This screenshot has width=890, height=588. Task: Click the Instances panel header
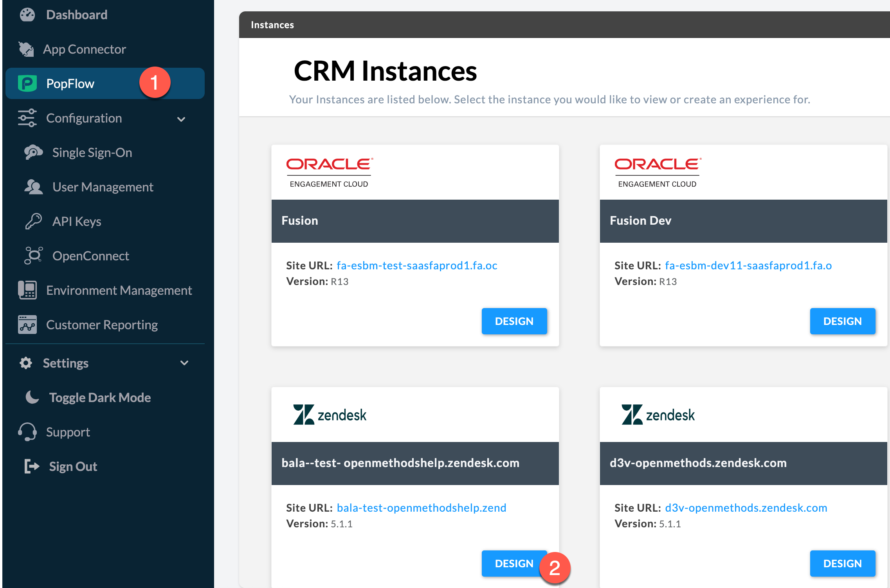coord(564,25)
